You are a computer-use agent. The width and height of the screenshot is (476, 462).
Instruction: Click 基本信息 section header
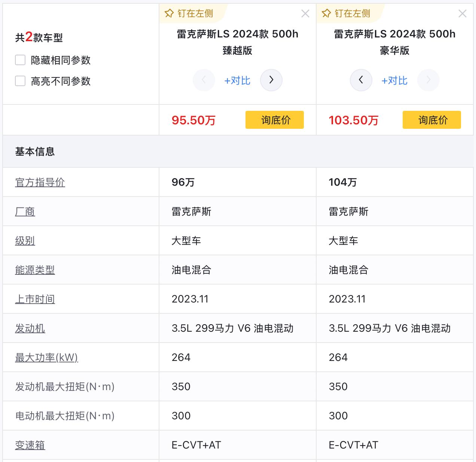(x=35, y=152)
